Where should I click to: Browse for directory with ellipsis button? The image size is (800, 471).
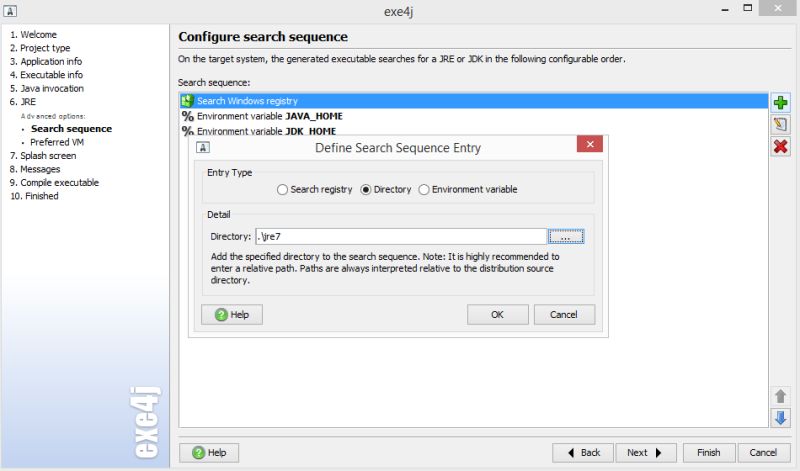pos(566,236)
